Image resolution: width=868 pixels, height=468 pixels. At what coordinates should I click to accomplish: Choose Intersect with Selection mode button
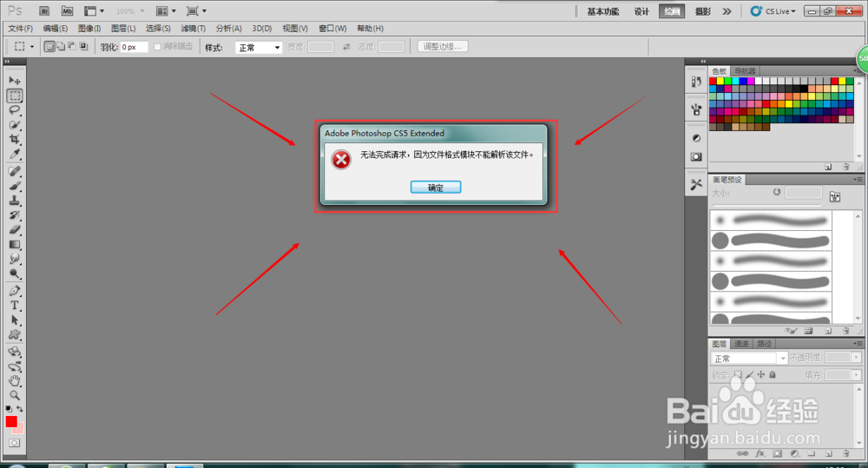pyautogui.click(x=83, y=47)
